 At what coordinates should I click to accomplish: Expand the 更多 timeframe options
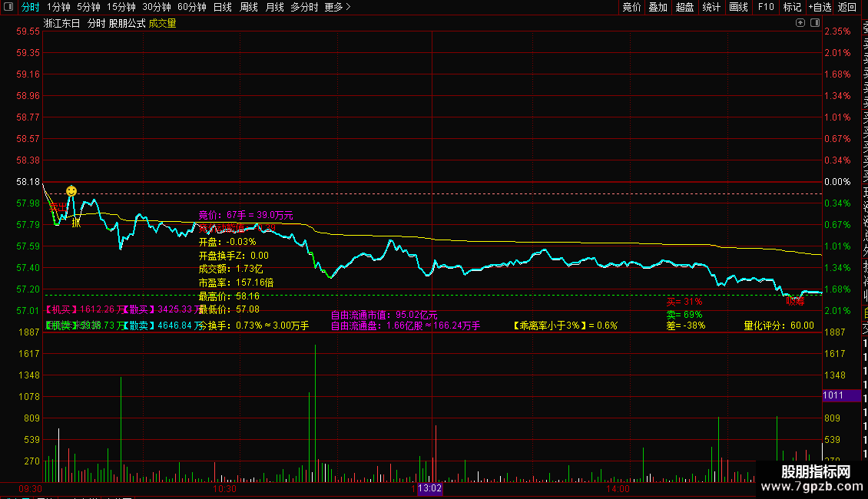[x=337, y=7]
